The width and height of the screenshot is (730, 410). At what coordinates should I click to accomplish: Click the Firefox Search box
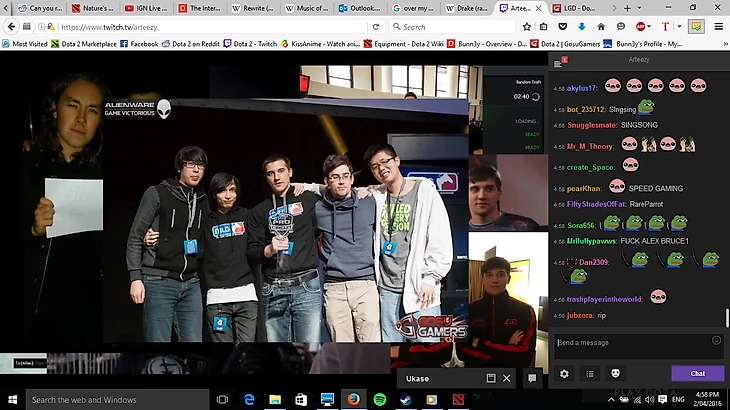pyautogui.click(x=452, y=27)
